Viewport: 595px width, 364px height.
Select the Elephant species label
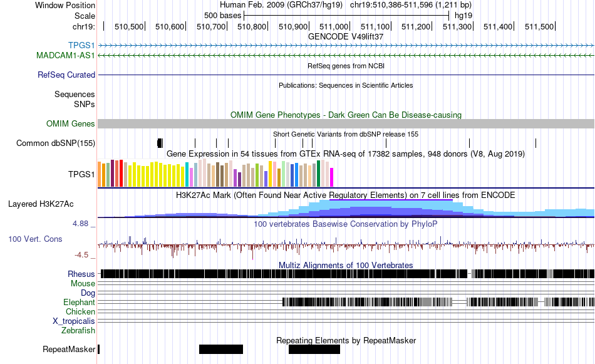(80, 302)
